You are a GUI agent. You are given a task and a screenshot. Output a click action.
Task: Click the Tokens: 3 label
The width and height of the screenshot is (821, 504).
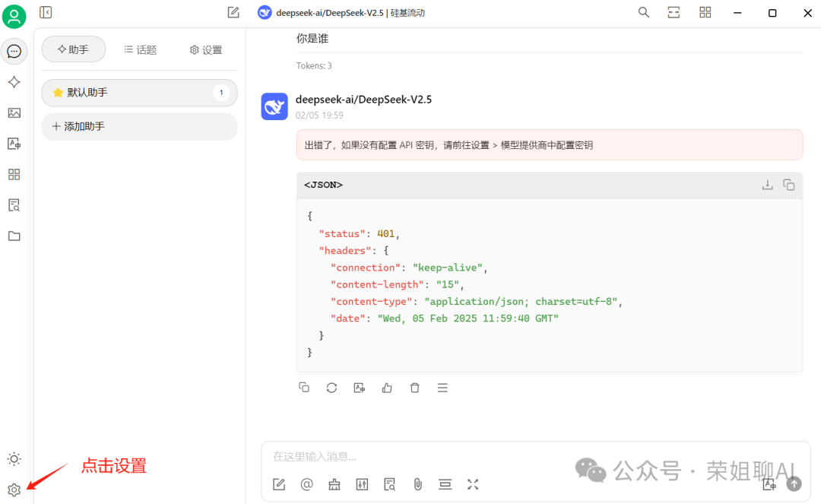pos(314,66)
